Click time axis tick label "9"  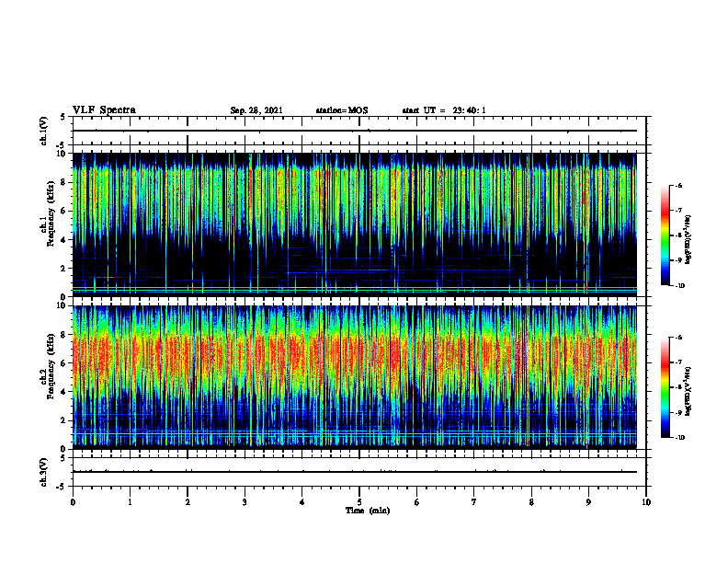[588, 502]
